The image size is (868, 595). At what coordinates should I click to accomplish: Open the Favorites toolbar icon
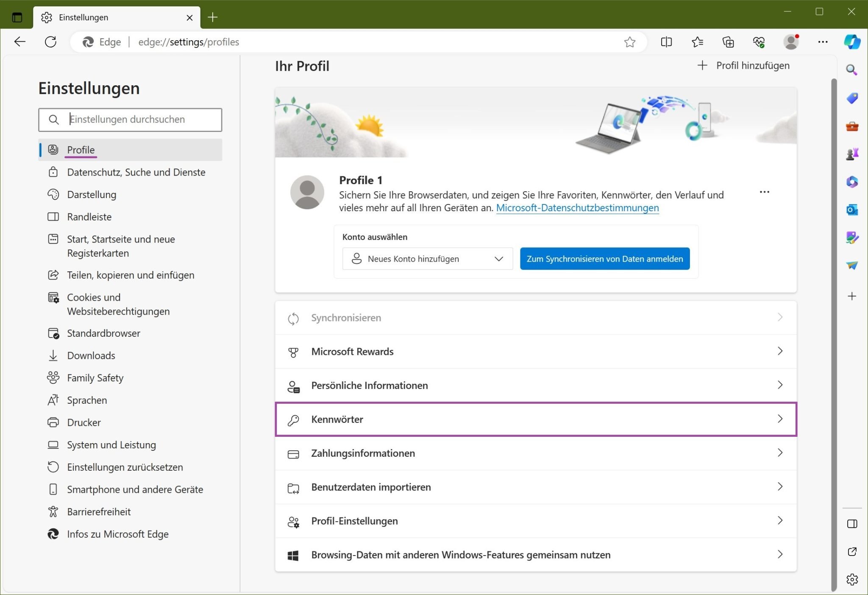coord(697,42)
